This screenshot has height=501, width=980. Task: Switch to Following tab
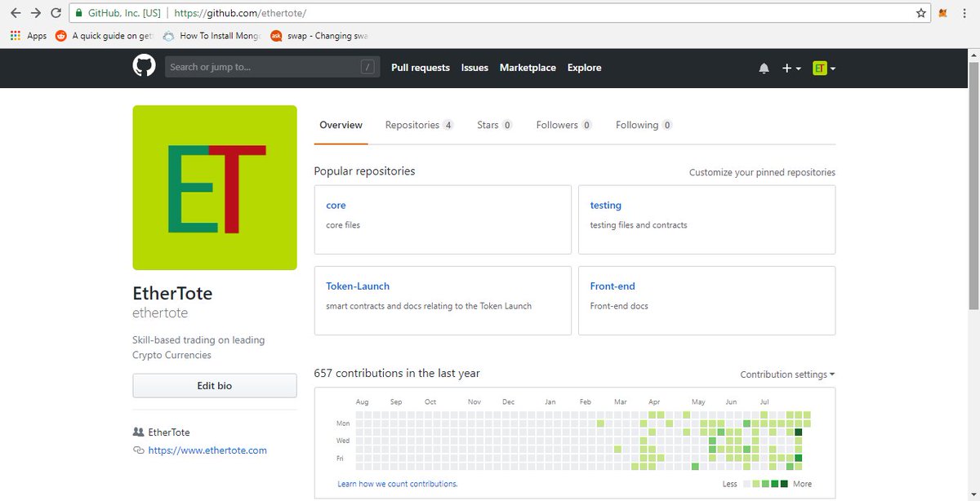(644, 125)
